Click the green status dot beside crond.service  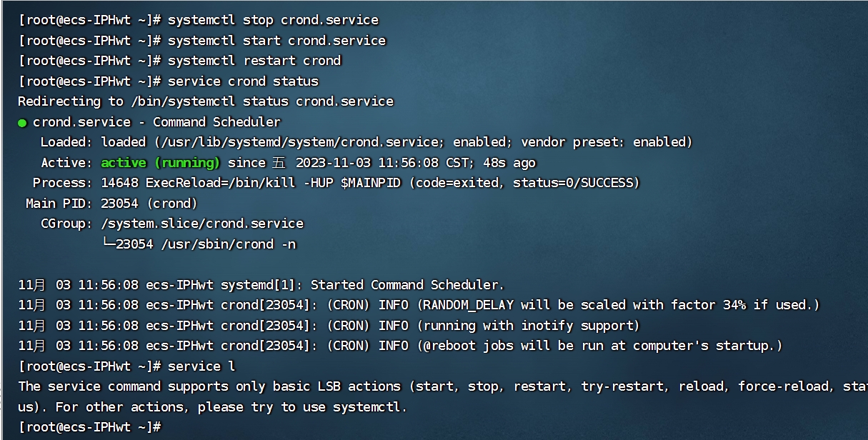click(22, 123)
